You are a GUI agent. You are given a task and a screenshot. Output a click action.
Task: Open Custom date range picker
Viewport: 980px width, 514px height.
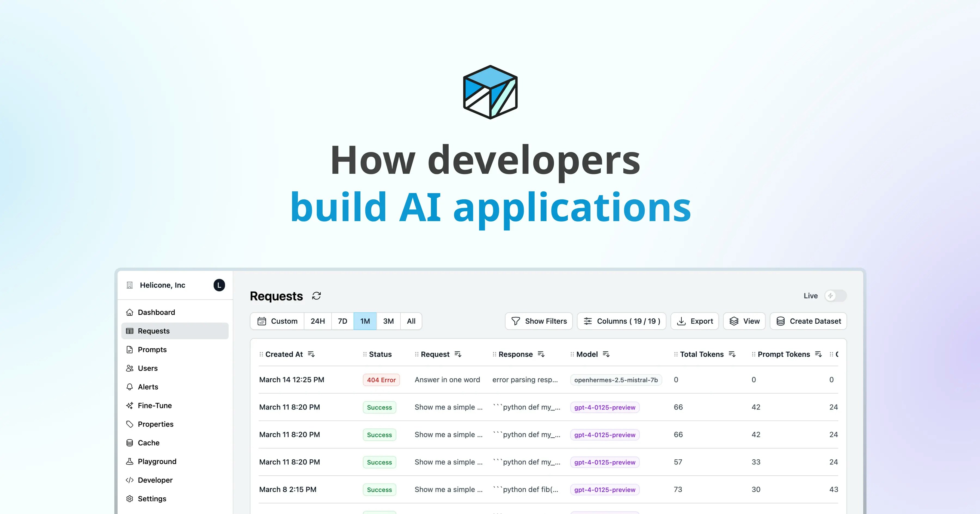click(277, 321)
